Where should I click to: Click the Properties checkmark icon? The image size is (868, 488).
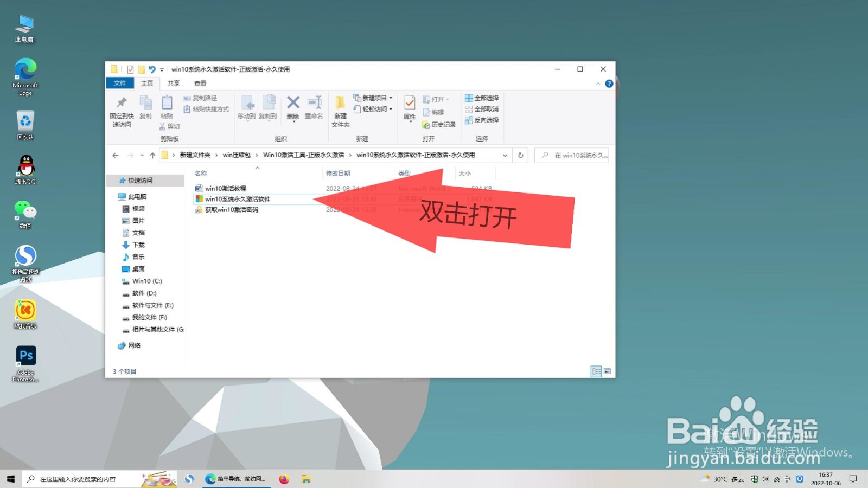410,102
